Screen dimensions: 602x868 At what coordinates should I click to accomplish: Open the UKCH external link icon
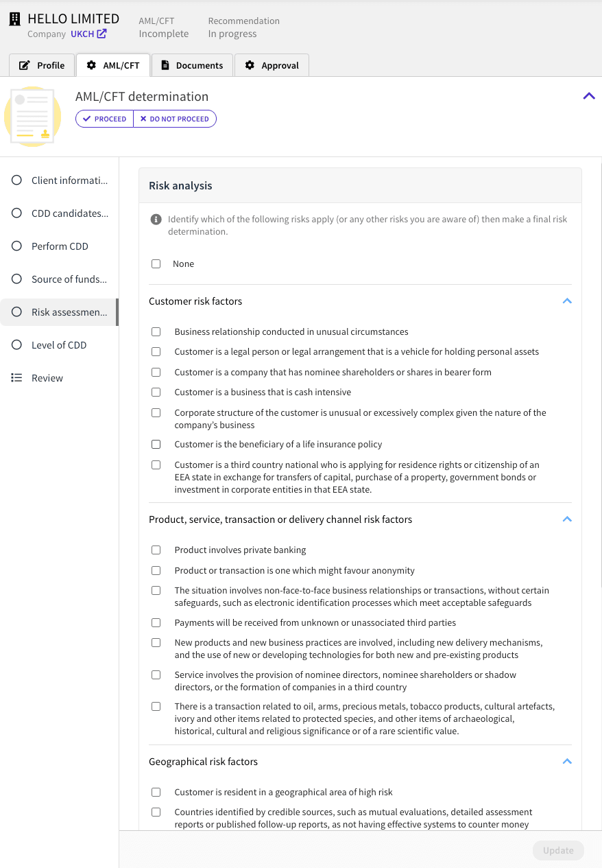pos(101,34)
